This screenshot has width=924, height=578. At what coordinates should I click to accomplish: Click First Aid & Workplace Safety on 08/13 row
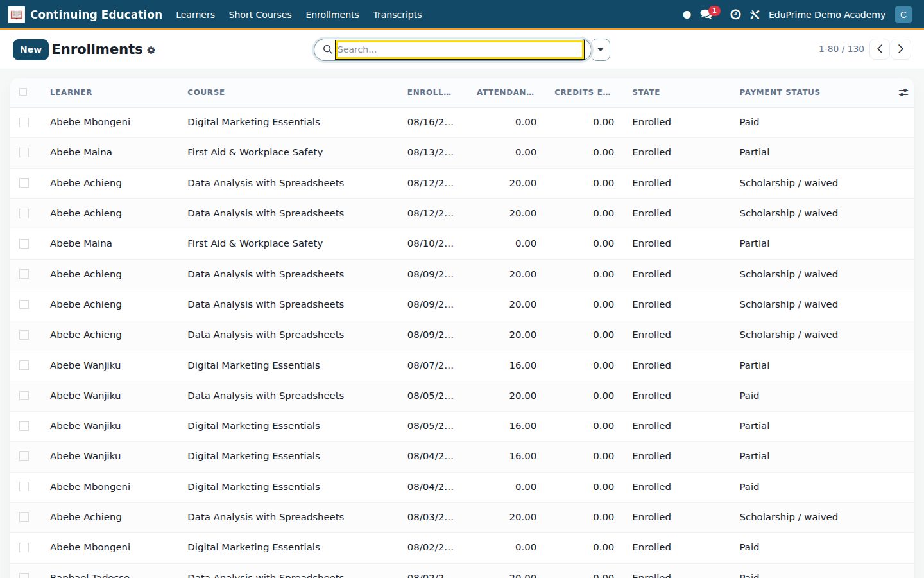255,152
